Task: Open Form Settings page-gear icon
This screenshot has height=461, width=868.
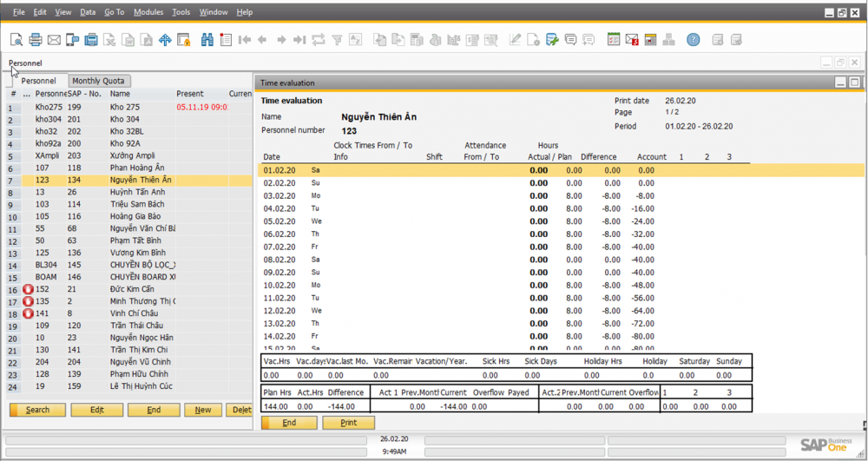Action: (x=533, y=40)
